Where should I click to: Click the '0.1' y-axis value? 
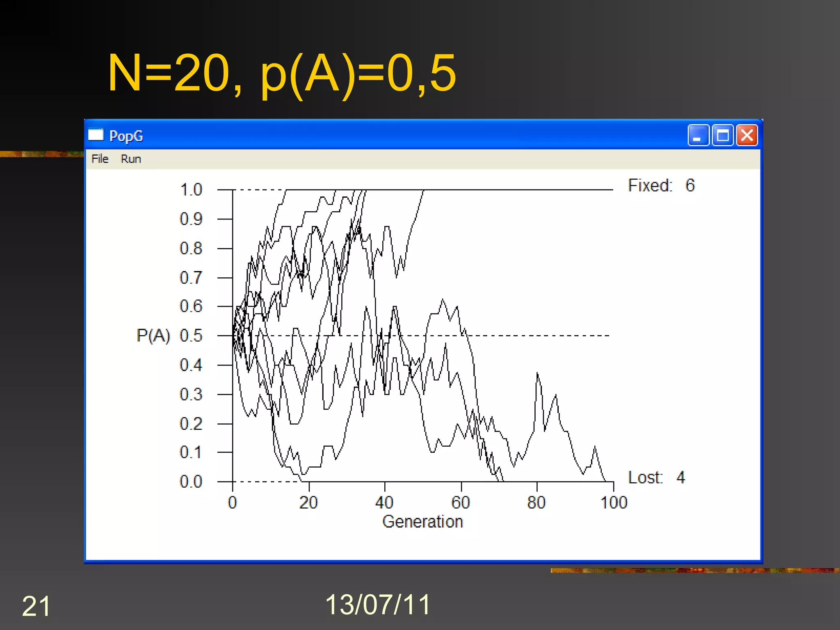tap(191, 452)
